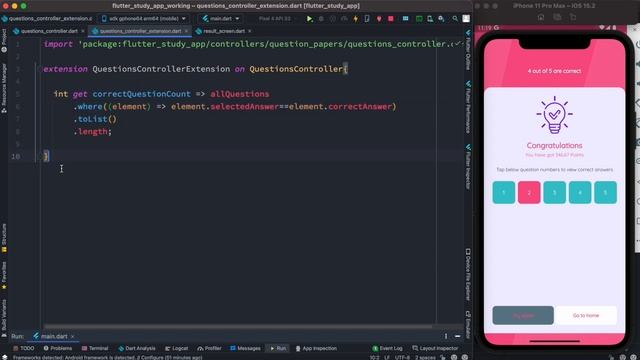
Task: Open the Device File Explorer panel
Action: point(468,274)
